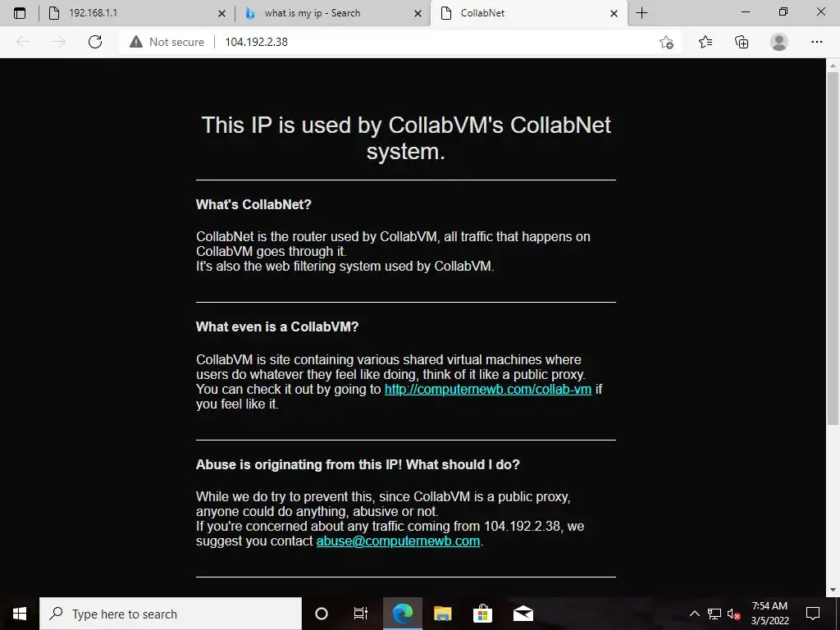Click the Refresh page icon

(x=95, y=42)
